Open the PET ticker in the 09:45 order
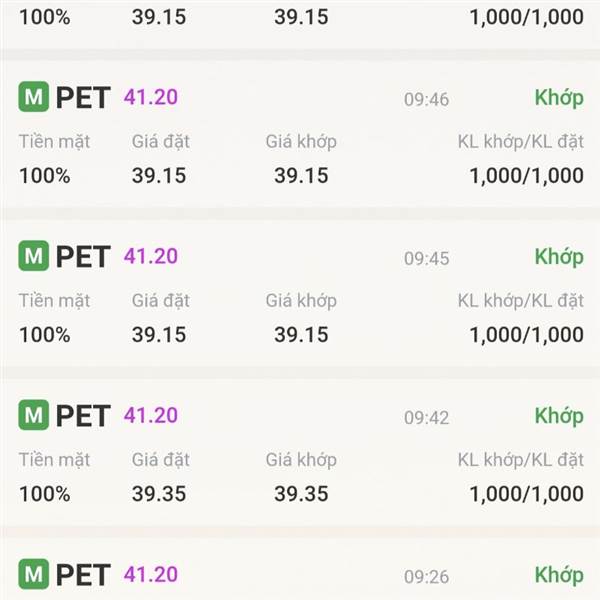600x600 pixels. click(x=83, y=256)
